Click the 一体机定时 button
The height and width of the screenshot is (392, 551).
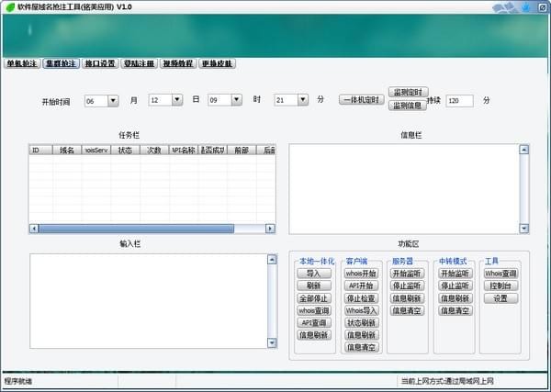(x=361, y=100)
